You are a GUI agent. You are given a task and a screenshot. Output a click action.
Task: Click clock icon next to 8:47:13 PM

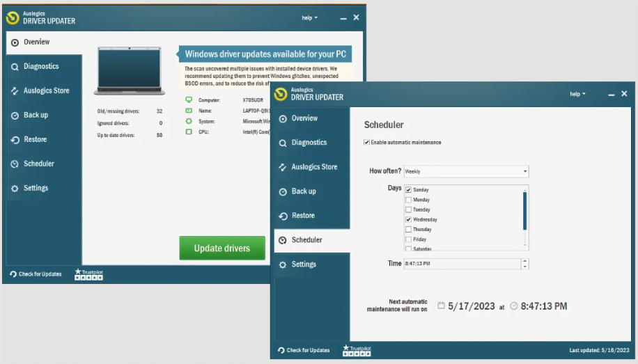[x=514, y=306]
